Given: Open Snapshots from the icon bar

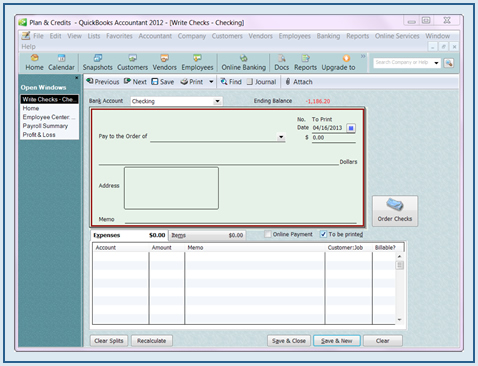Looking at the screenshot, I should tap(98, 63).
